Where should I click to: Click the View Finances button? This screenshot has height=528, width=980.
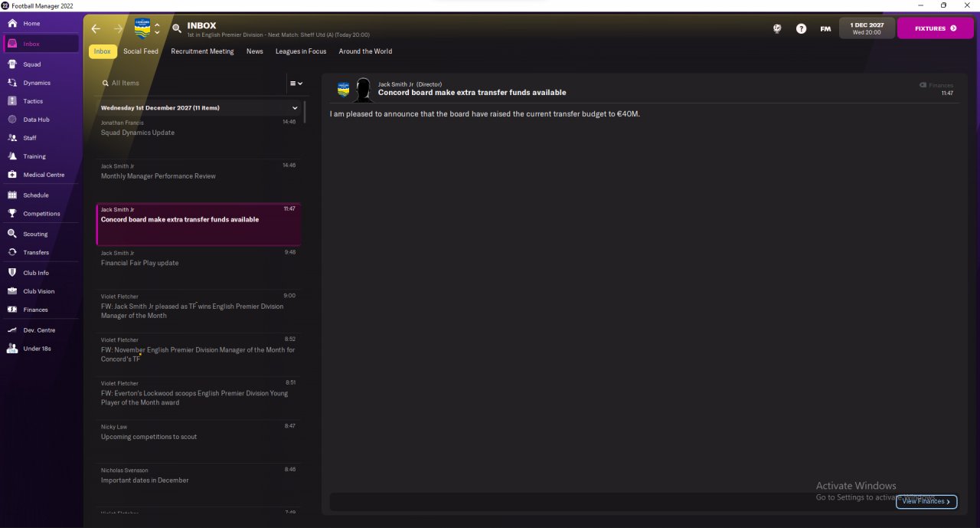click(926, 501)
